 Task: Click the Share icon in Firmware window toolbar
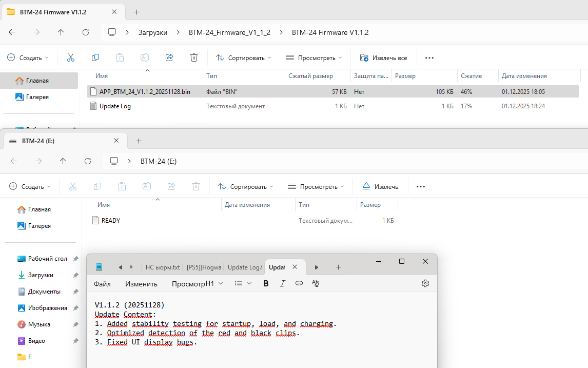point(169,58)
